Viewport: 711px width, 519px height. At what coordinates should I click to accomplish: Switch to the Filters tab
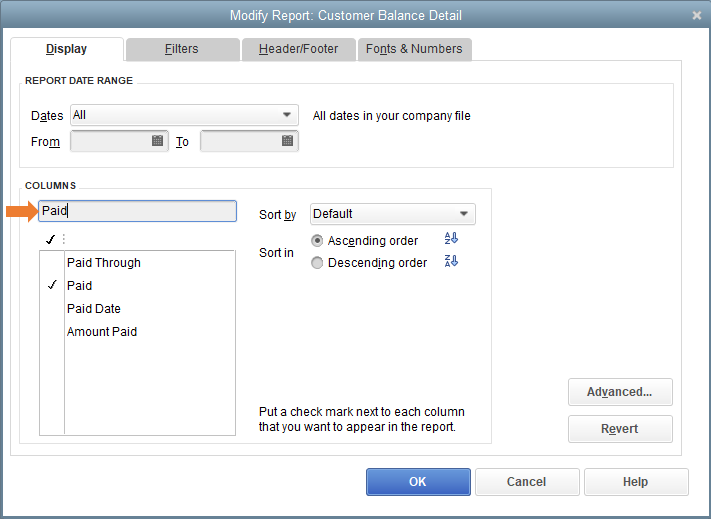182,49
